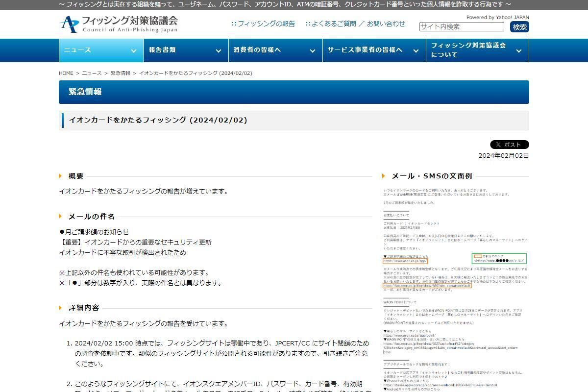Viewport: 588px width, 392px height.
Task: Click the article title イオンカードをかたるフィッシング
Action: 158,120
